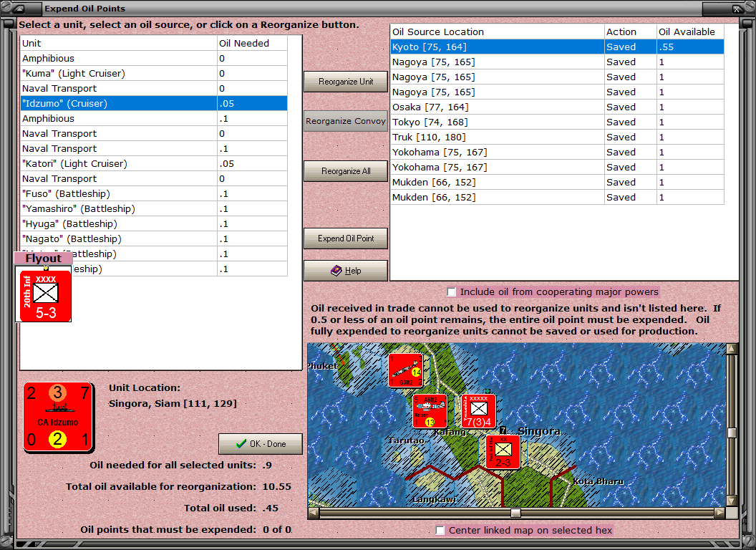Select the "Katori" (Light Cruiser) row

(154, 163)
